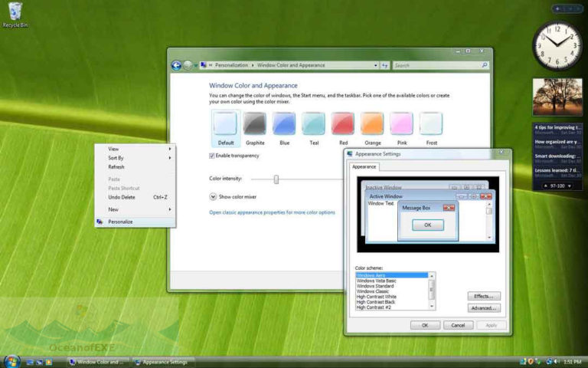Select the Default window color
This screenshot has height=368, width=588.
tap(226, 129)
